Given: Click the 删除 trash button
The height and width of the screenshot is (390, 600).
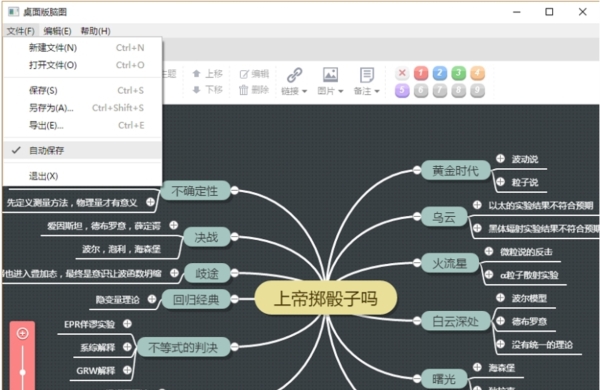Looking at the screenshot, I should pos(254,90).
